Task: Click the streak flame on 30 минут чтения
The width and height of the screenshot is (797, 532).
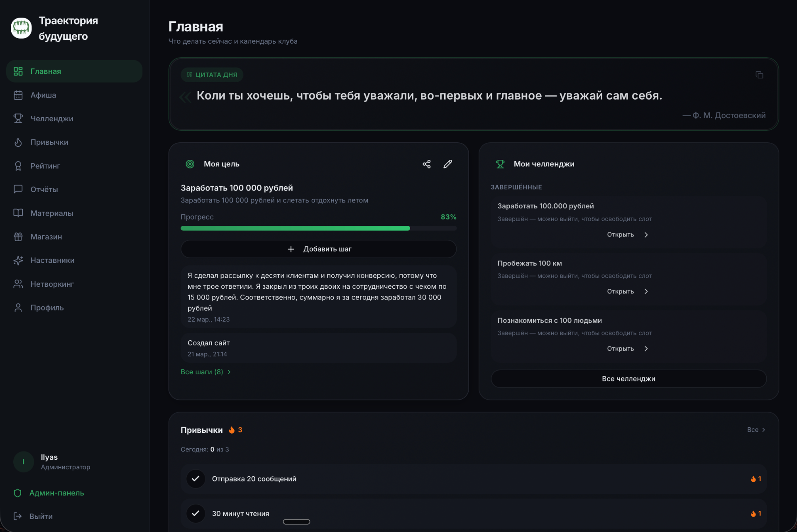Action: click(753, 514)
